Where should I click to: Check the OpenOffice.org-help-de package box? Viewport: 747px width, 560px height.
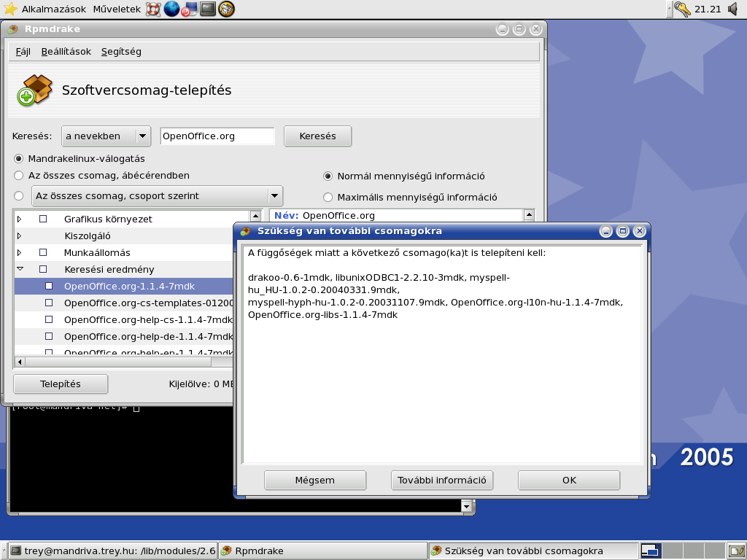tap(49, 336)
